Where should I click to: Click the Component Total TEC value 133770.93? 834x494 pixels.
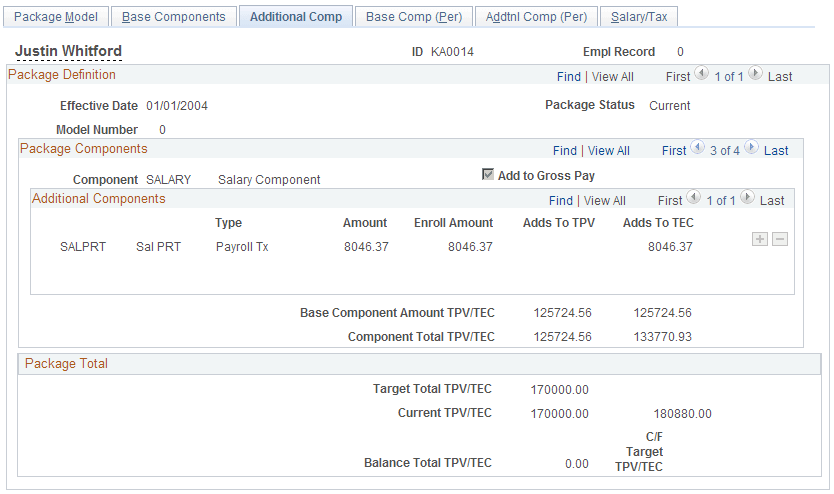663,337
